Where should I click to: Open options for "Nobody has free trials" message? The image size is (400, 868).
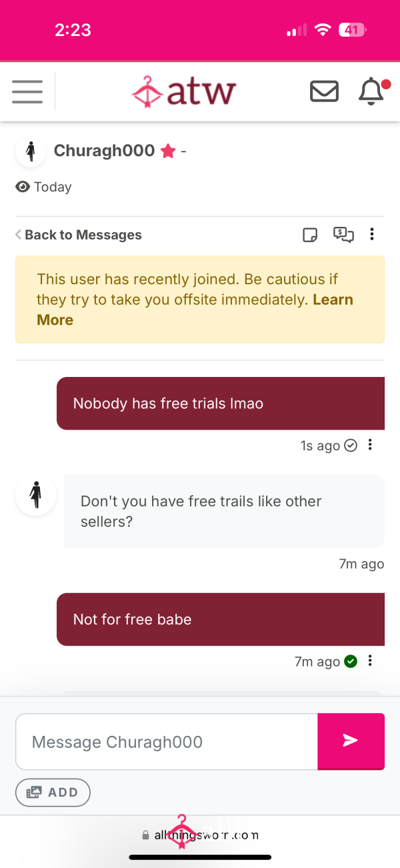coord(371,445)
